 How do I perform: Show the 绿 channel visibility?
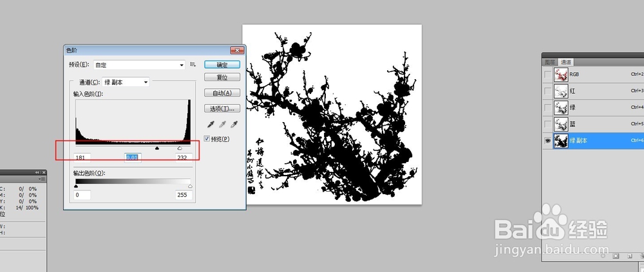[x=547, y=107]
